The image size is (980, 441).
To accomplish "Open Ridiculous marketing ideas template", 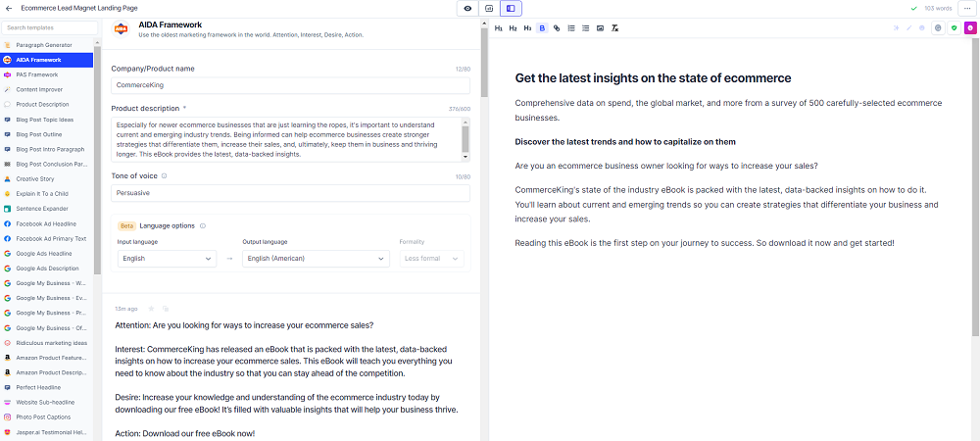I will pyautogui.click(x=47, y=343).
